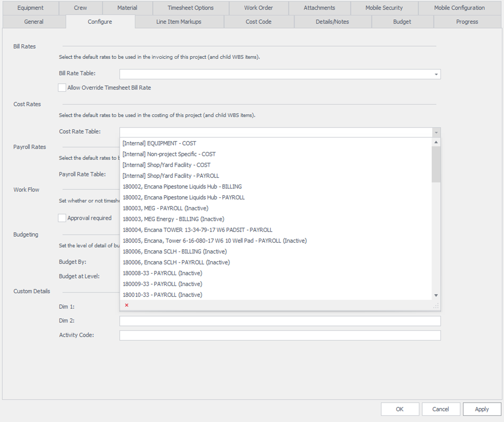The image size is (504, 422).
Task: Click the red X clear icon in dropdown
Action: pos(127,305)
